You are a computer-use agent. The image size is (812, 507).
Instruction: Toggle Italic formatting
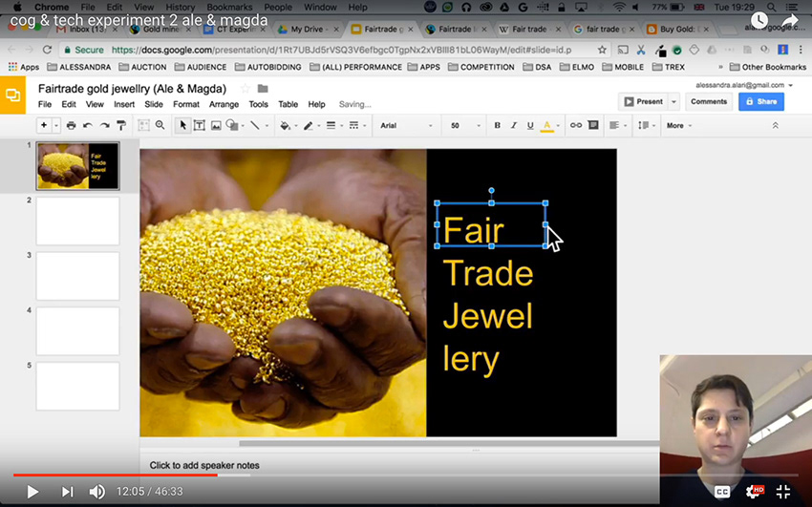pyautogui.click(x=514, y=125)
